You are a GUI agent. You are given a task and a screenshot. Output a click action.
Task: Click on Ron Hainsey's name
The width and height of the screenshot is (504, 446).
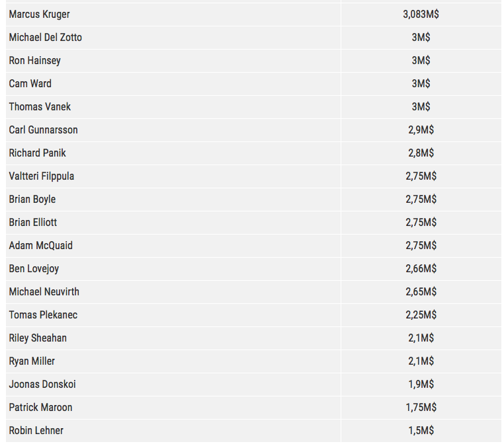coord(34,60)
